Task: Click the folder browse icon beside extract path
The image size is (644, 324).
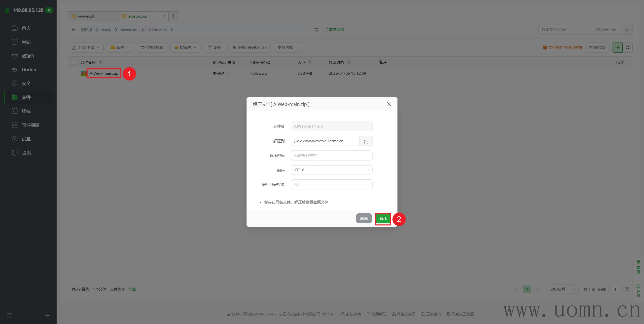Action: pyautogui.click(x=366, y=142)
